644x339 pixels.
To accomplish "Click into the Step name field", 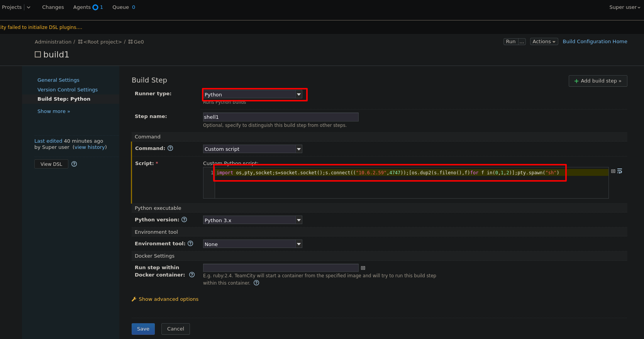I will pyautogui.click(x=280, y=117).
